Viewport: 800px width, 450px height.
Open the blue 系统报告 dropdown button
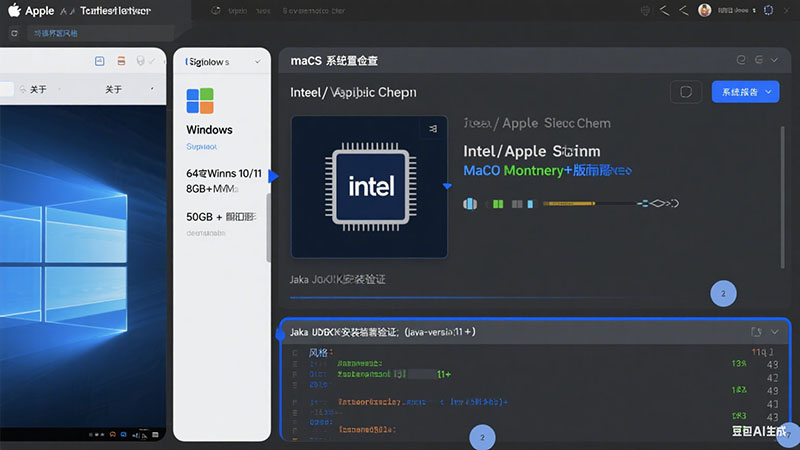tap(745, 92)
